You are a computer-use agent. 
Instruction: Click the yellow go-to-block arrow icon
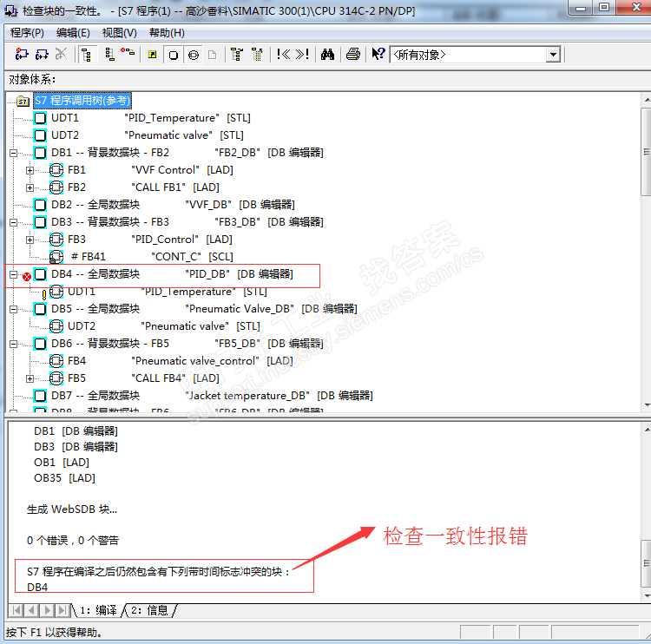[x=153, y=55]
